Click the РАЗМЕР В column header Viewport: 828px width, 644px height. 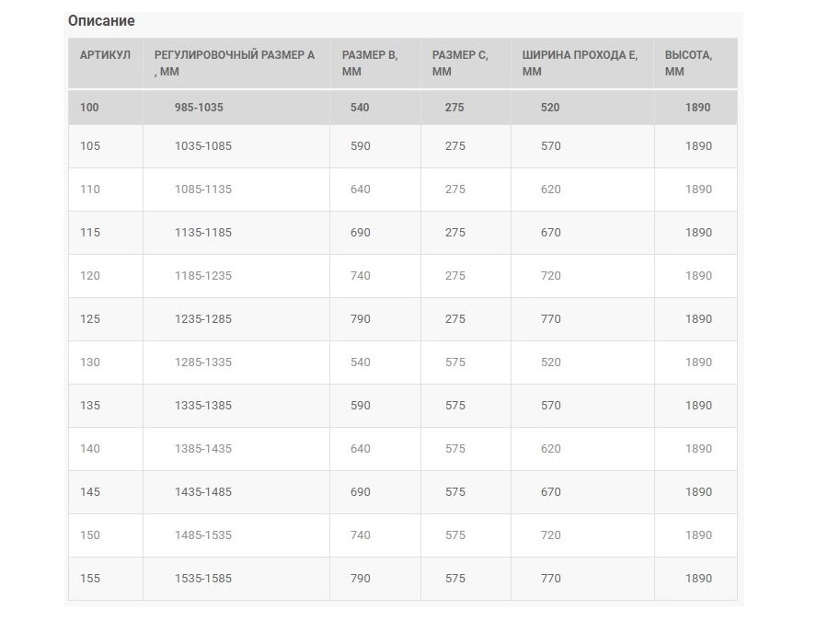coord(375,63)
